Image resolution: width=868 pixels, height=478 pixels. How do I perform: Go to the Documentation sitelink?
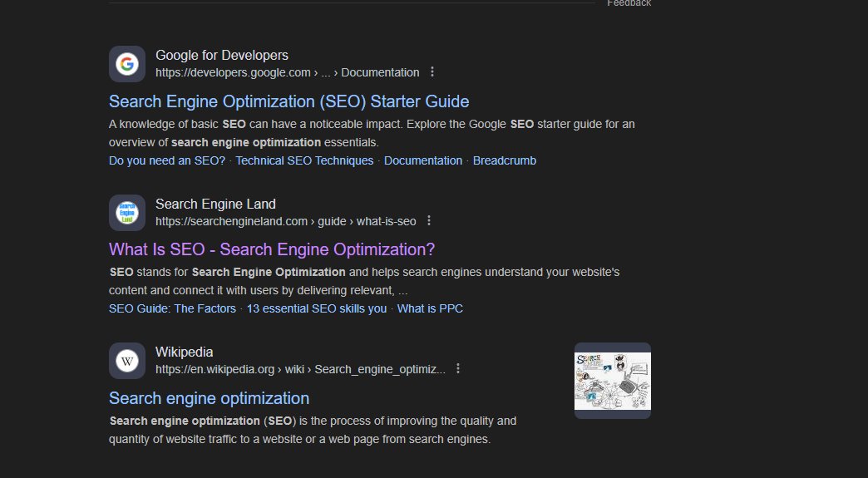423,160
